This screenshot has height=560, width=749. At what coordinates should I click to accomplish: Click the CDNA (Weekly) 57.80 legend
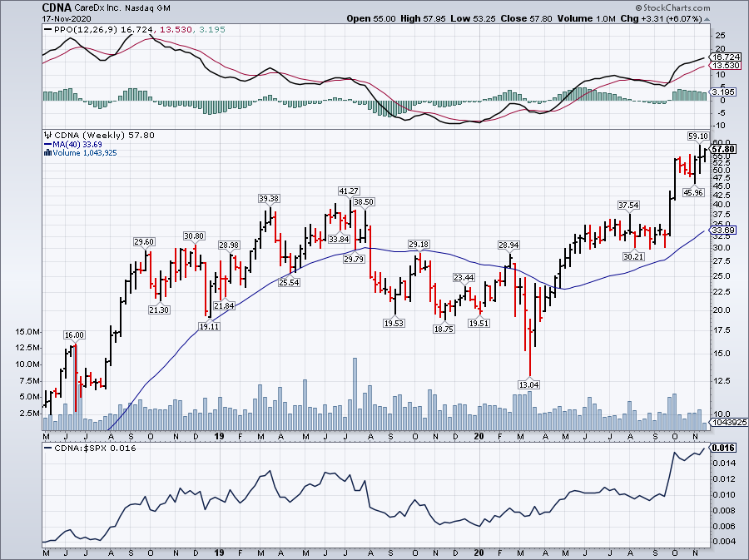click(99, 136)
